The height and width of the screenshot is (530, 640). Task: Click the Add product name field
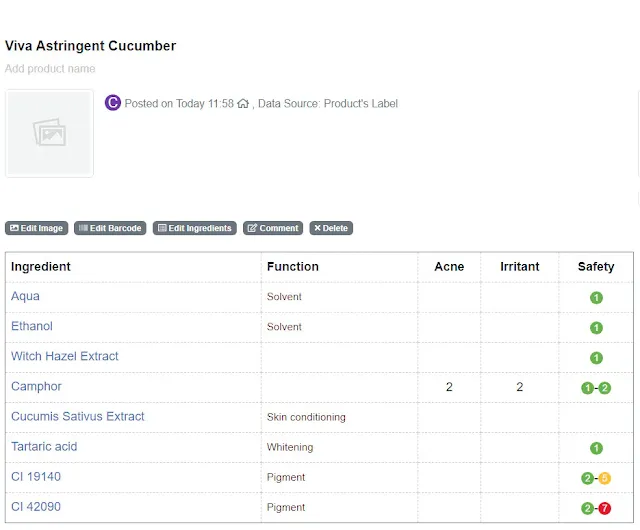[50, 69]
